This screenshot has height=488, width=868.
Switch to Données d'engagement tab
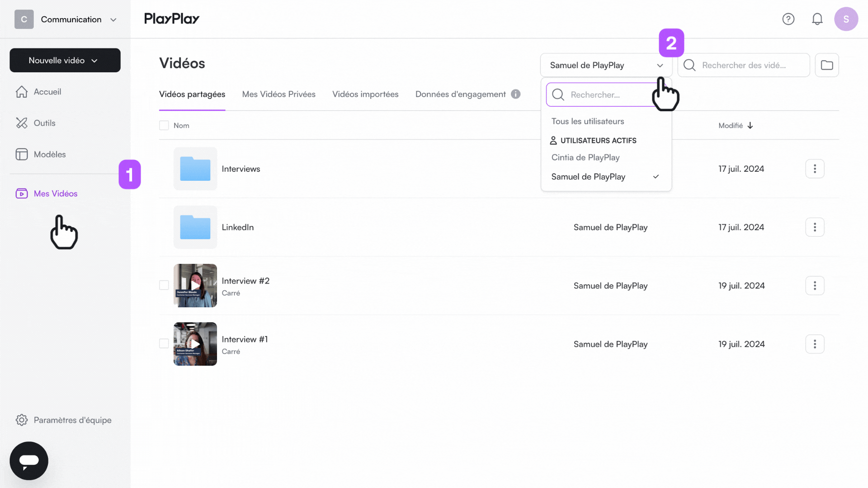pos(461,94)
